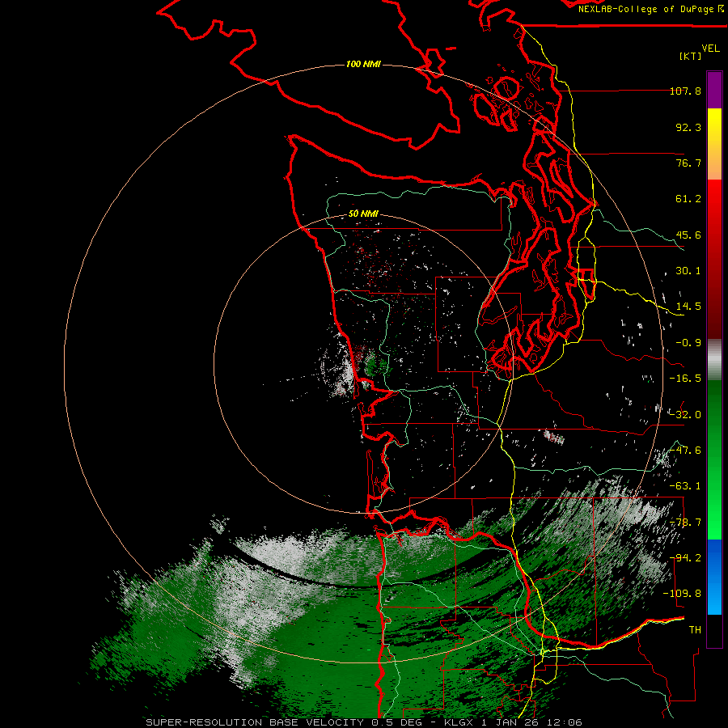Screen dimensions: 728x728
Task: Click the TH legend label
Action: 695,630
